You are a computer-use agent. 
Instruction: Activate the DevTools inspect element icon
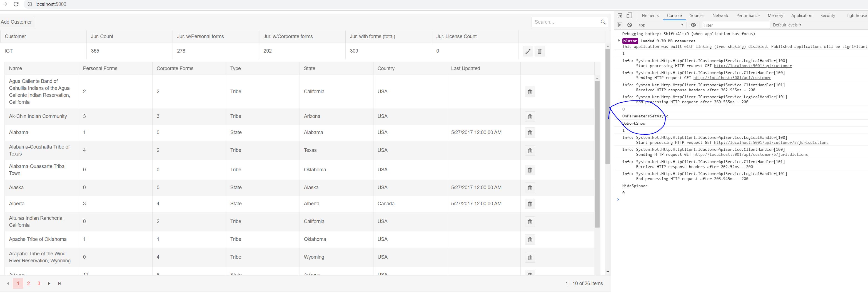click(x=620, y=16)
